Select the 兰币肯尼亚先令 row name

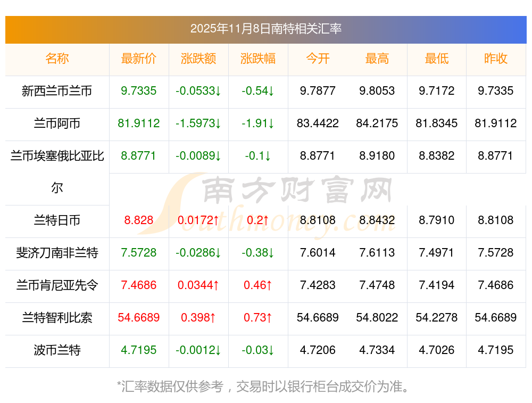click(x=57, y=285)
